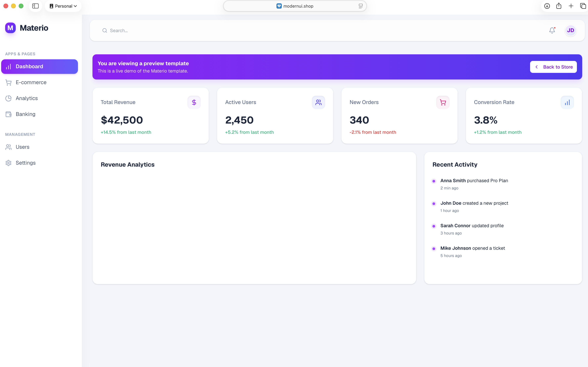Click the 2,450 active users value
This screenshot has height=367, width=588.
coord(239,120)
